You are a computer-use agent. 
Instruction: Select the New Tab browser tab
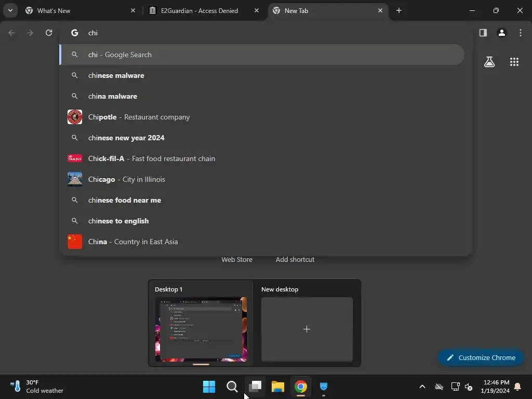point(327,11)
